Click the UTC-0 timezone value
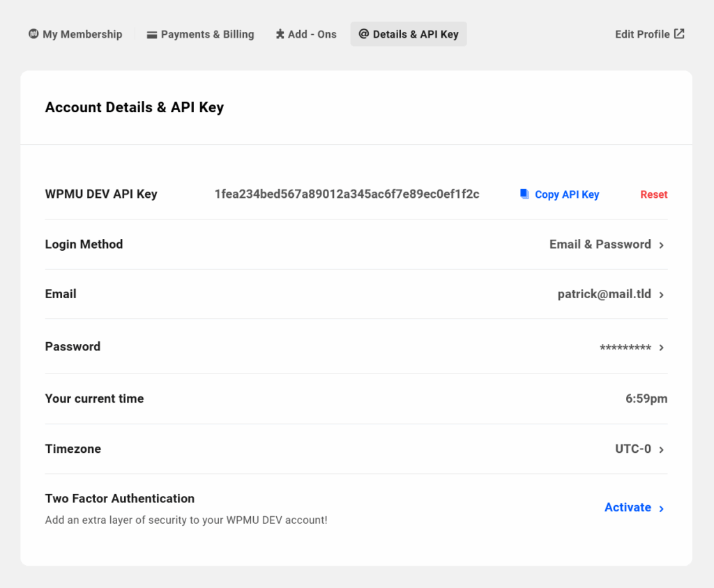This screenshot has height=588, width=714. (633, 449)
